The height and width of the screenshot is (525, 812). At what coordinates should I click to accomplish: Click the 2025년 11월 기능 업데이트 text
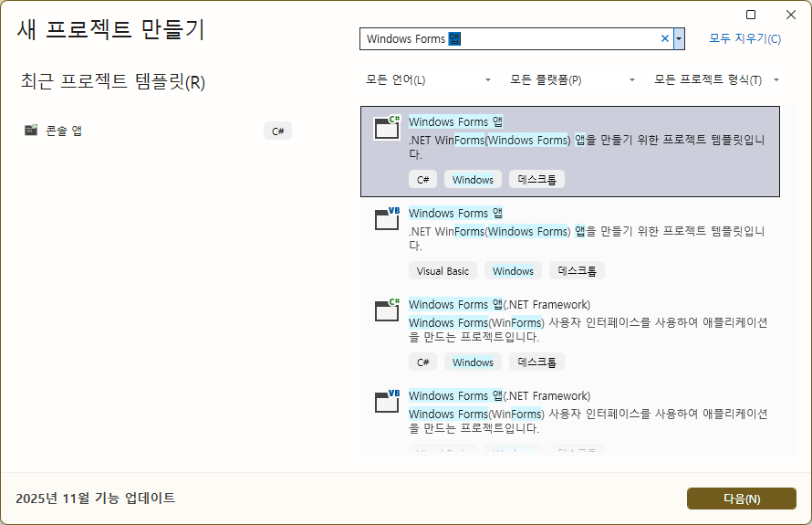point(96,498)
